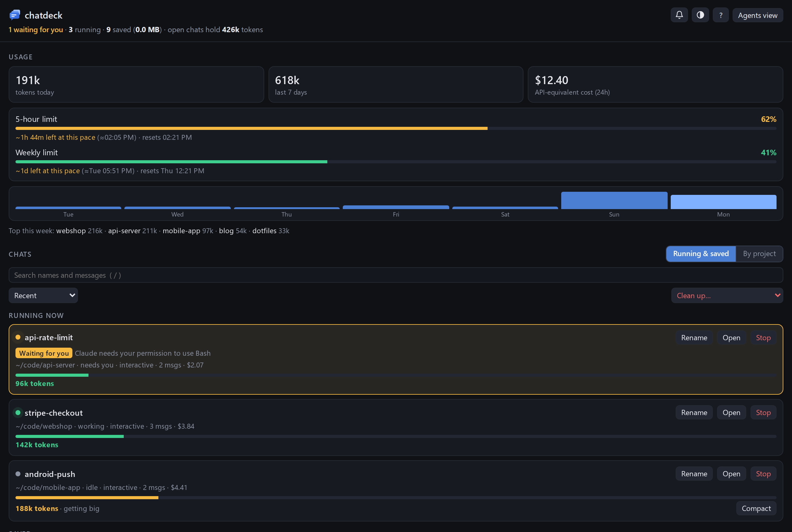Click the Sun usage bar in chart

tap(614, 200)
